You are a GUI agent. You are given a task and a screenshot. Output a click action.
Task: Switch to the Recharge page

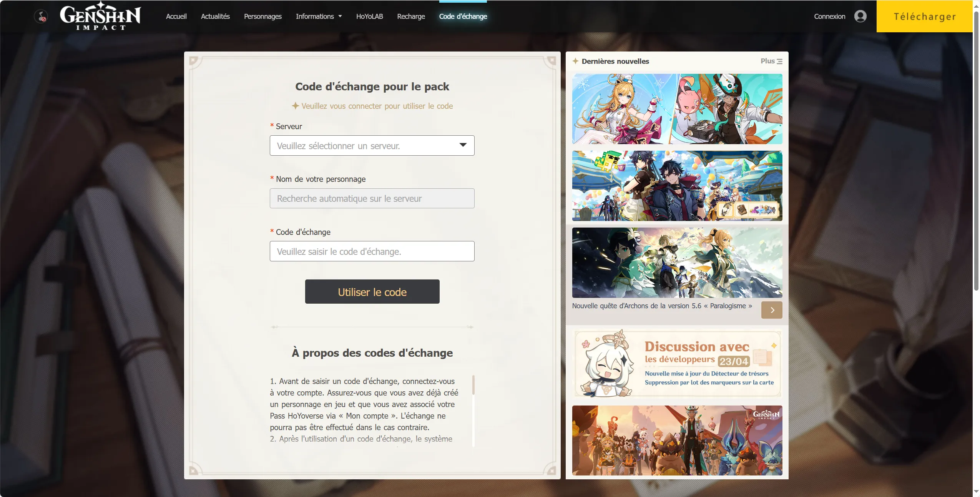tap(411, 16)
